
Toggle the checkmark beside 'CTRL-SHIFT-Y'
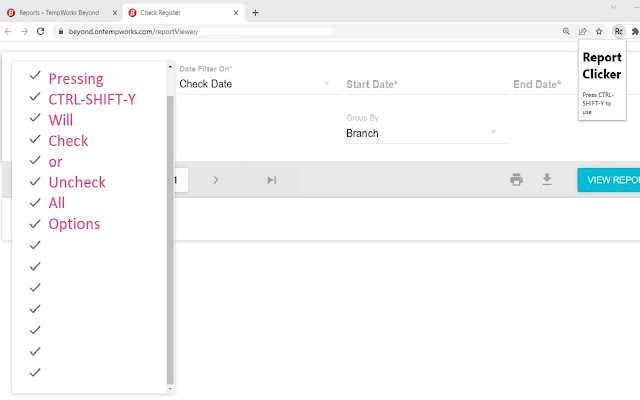coord(35,96)
